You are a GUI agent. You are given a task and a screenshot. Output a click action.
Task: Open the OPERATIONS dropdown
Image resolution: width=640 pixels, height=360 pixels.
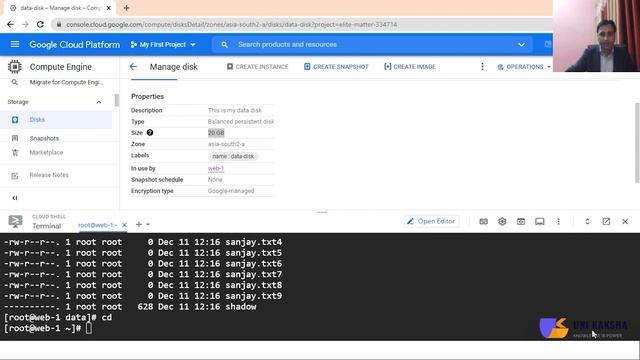click(x=524, y=67)
